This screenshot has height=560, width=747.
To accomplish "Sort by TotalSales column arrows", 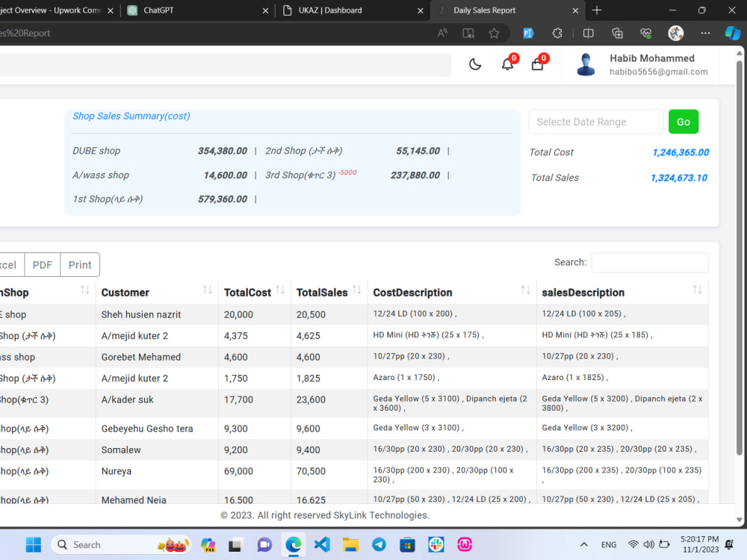I will [x=356, y=290].
